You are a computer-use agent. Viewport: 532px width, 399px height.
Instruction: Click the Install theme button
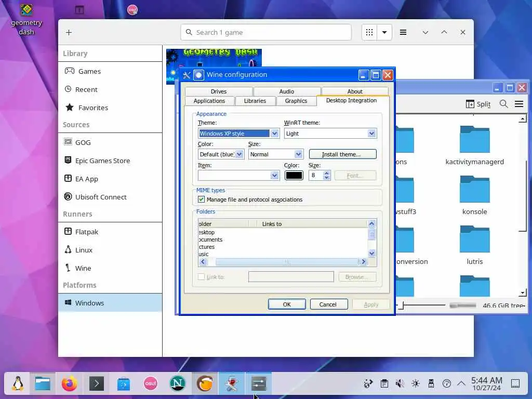click(x=343, y=154)
